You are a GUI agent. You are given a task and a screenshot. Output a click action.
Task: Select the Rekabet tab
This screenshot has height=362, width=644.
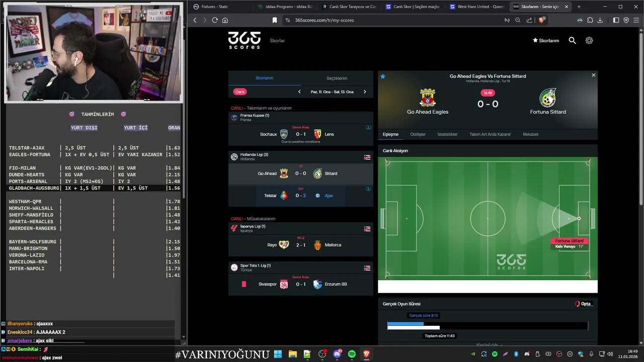[x=530, y=134]
